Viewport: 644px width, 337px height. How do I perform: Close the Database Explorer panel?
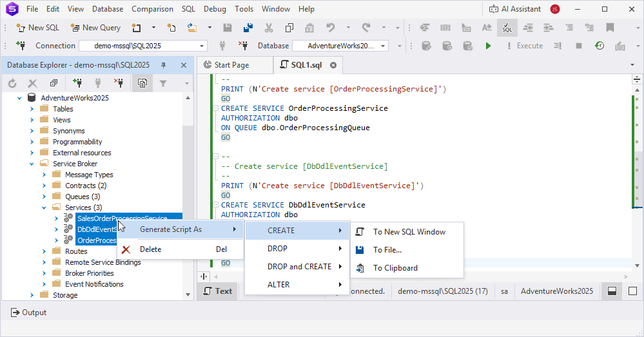pos(184,65)
